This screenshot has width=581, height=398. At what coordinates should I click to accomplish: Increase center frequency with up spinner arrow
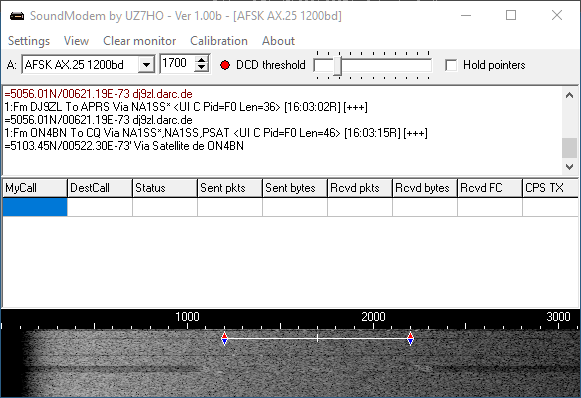[x=202, y=60]
